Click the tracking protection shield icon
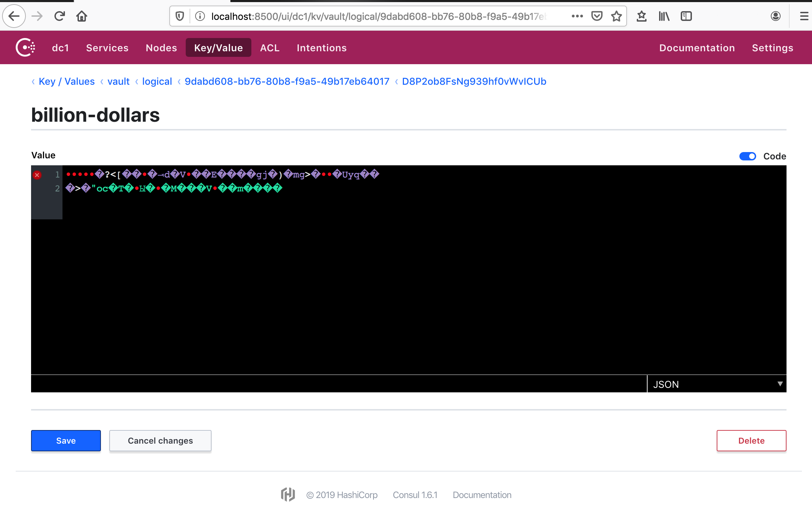This screenshot has width=812, height=505. point(180,16)
